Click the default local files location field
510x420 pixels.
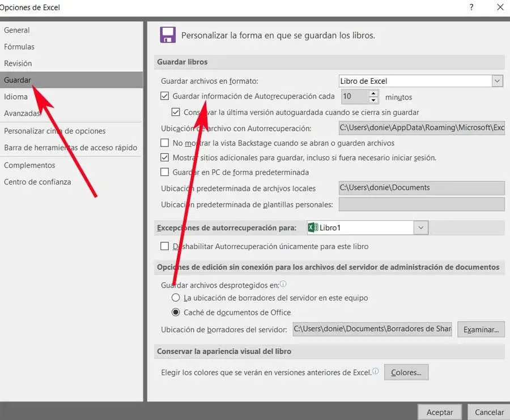pyautogui.click(x=422, y=188)
